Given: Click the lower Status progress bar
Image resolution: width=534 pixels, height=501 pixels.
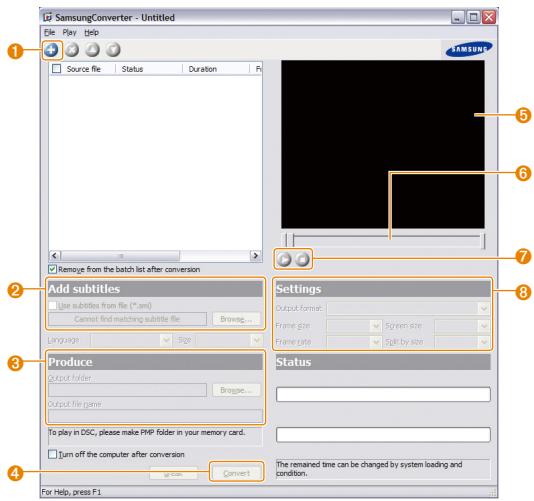Looking at the screenshot, I should (x=383, y=435).
